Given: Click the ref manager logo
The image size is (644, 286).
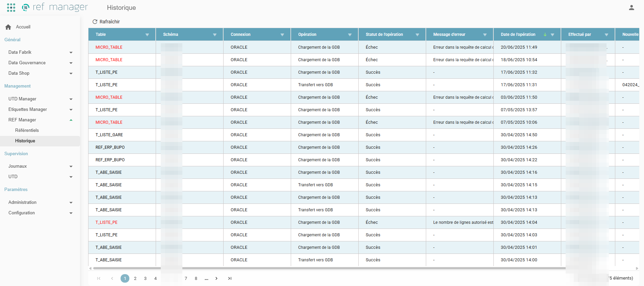Looking at the screenshot, I should point(55,7).
